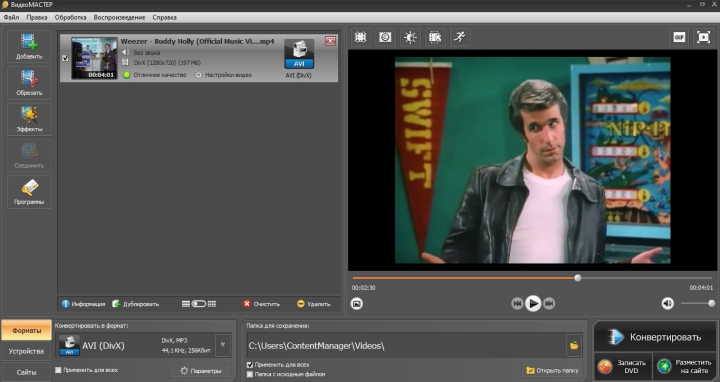This screenshot has height=382, width=720.
Task: Browse for output folder with folder icon
Action: pyautogui.click(x=574, y=345)
